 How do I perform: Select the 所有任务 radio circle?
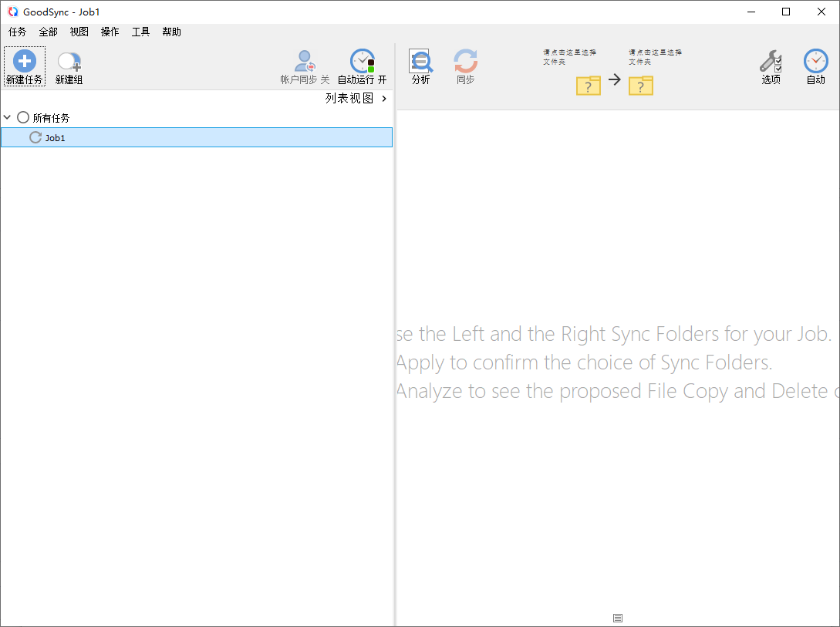click(x=22, y=117)
